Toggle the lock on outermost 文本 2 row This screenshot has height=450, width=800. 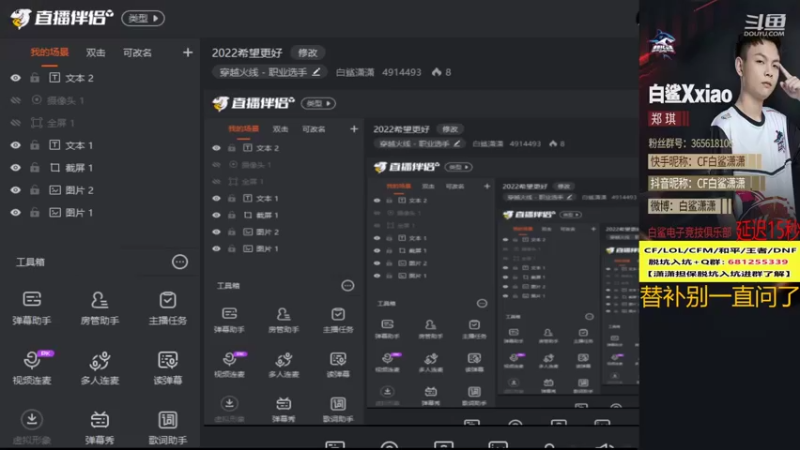pos(35,78)
